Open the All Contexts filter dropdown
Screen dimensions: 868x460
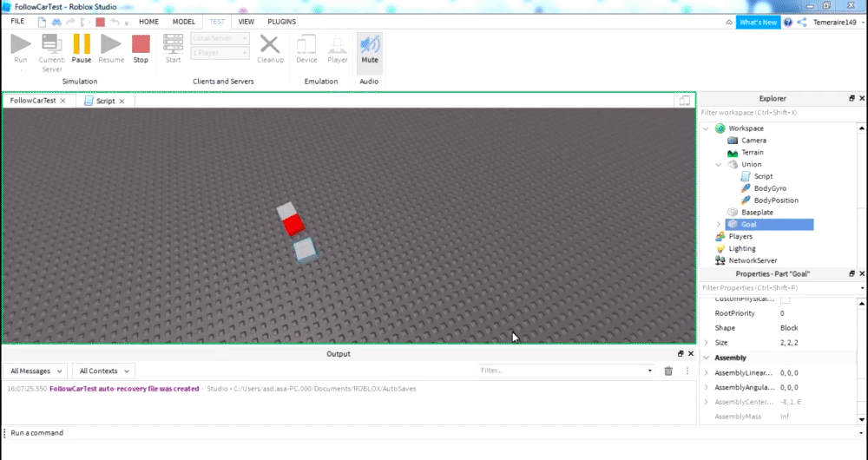coord(104,371)
